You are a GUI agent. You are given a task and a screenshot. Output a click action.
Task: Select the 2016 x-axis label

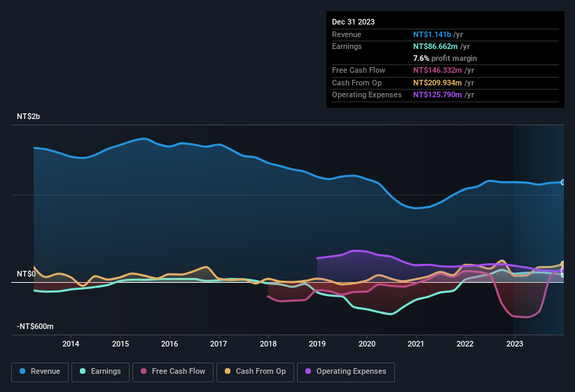[169, 344]
